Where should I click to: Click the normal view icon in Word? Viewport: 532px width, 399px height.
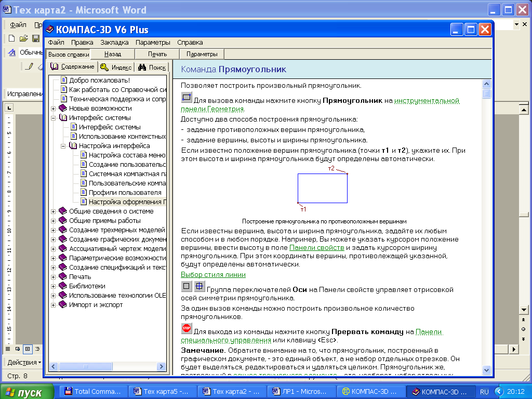pos(8,349)
